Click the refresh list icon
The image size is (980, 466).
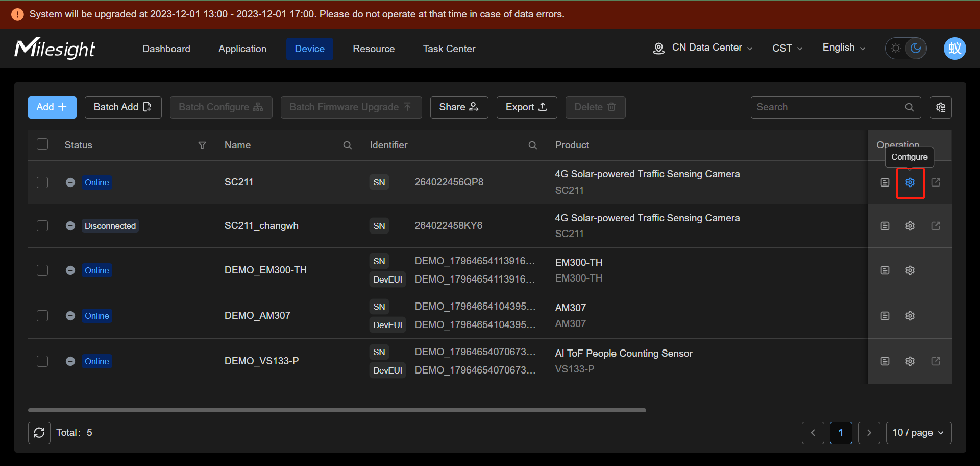[39, 433]
